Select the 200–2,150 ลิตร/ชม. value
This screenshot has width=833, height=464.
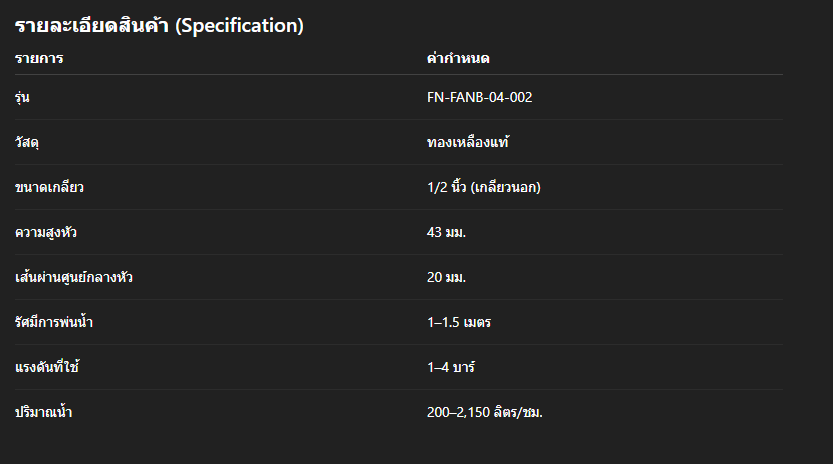(x=484, y=412)
